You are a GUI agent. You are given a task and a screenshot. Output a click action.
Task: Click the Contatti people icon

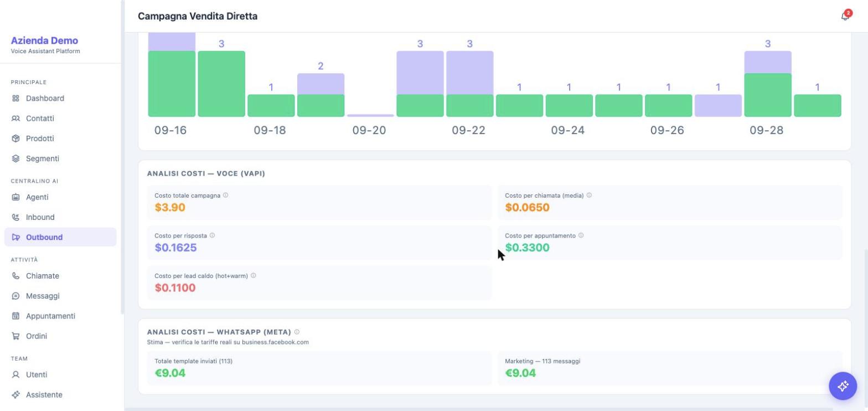point(15,119)
